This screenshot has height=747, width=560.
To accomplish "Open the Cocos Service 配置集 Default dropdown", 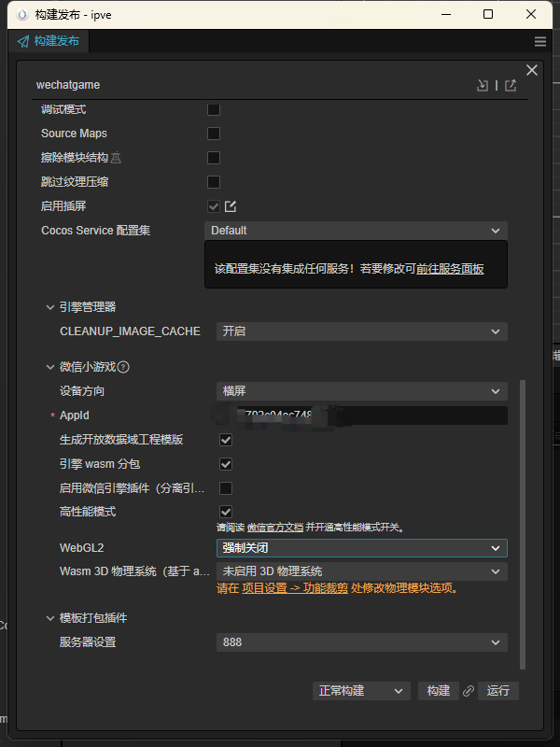I will (356, 231).
